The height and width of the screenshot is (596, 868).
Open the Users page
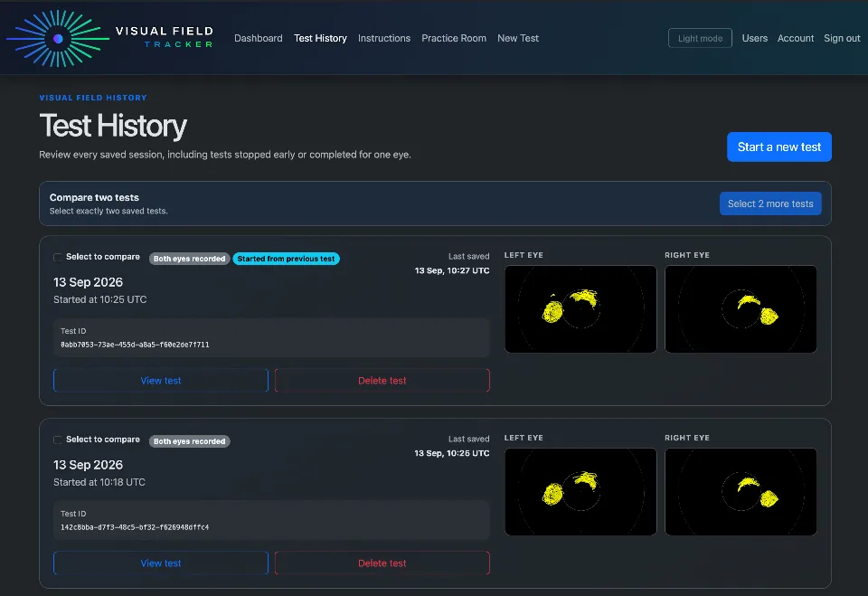coord(754,38)
